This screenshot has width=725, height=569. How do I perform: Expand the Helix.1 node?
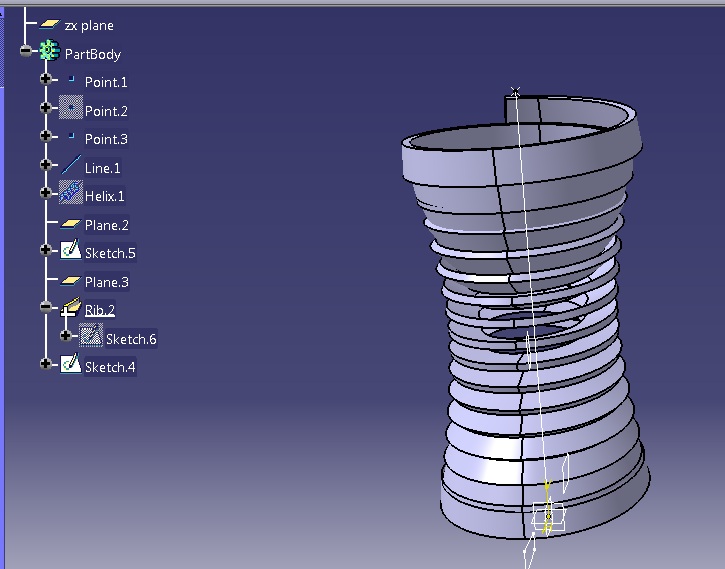(x=46, y=192)
